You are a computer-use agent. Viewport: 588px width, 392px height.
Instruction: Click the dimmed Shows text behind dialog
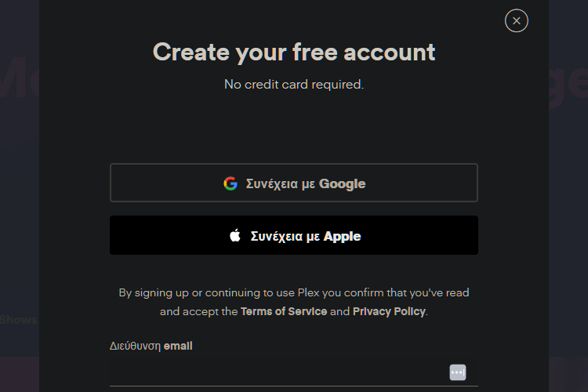(x=18, y=320)
